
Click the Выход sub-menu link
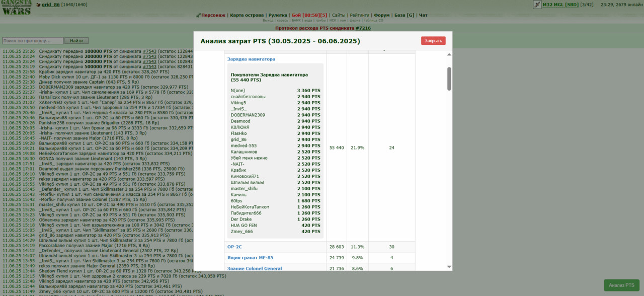tap(268, 21)
